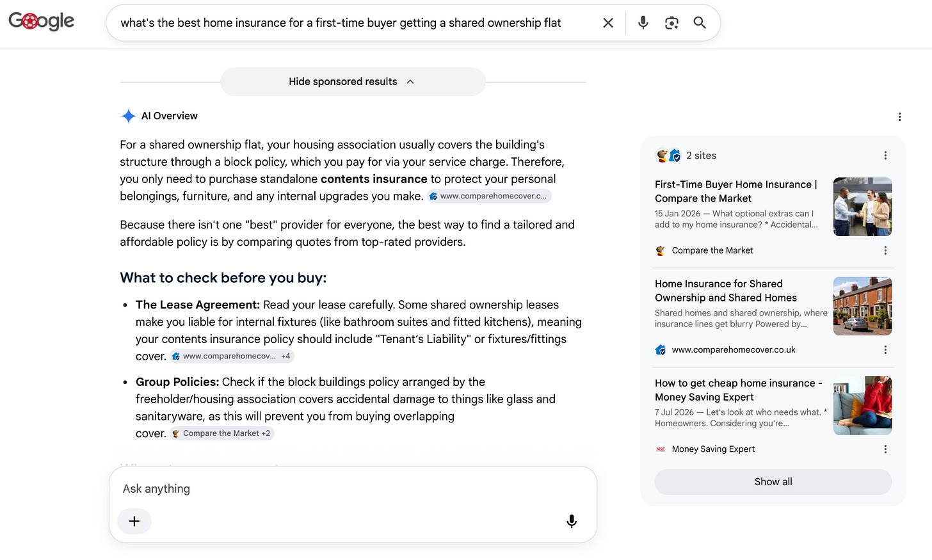Viewport: 932px width, 560px height.
Task: Open Home Insurance for Shared Ownership link
Action: point(726,291)
